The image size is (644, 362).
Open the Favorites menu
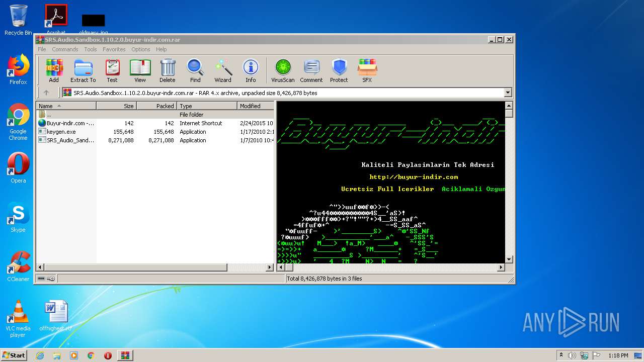[x=114, y=49]
